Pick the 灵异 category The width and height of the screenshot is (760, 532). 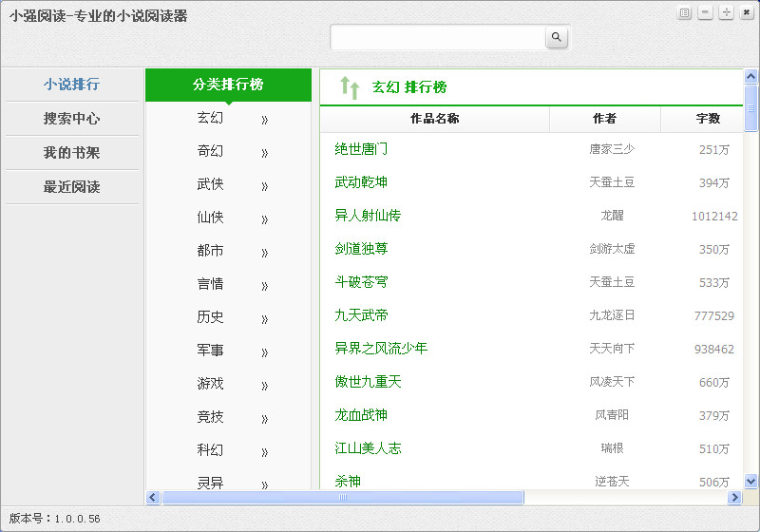click(210, 483)
